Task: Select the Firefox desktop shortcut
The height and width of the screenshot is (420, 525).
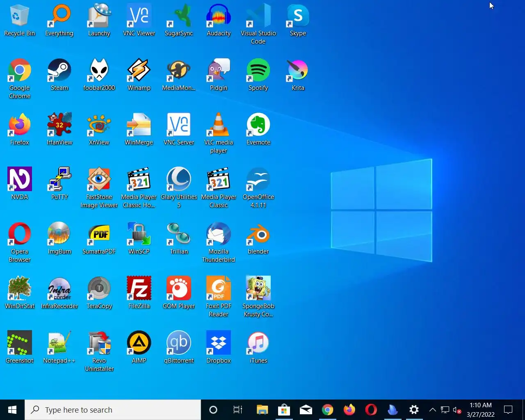Action: (19, 130)
